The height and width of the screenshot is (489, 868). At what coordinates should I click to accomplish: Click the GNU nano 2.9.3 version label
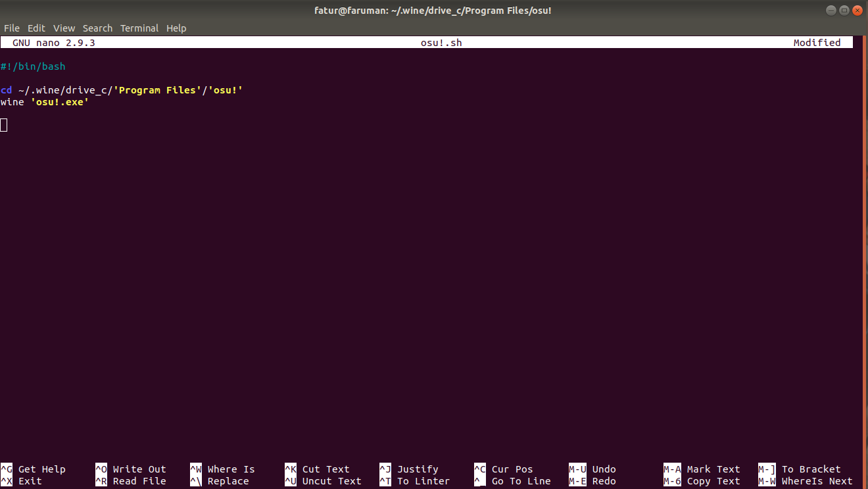(54, 43)
